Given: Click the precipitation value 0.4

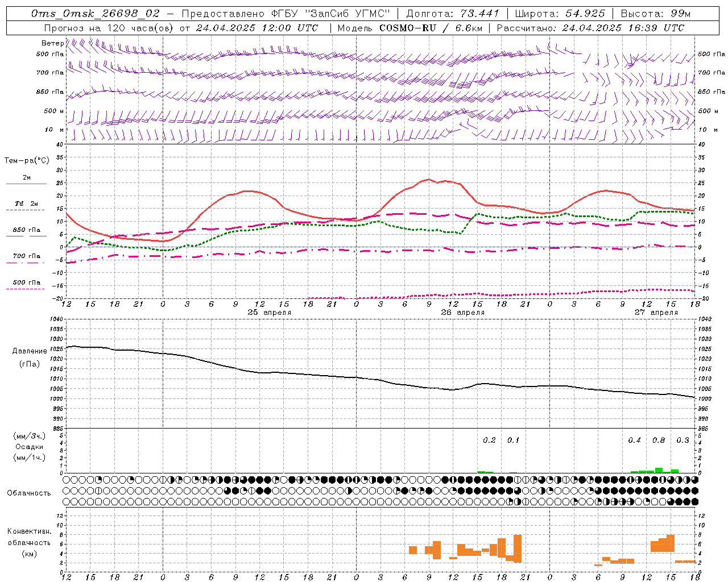Looking at the screenshot, I should pyautogui.click(x=634, y=440).
